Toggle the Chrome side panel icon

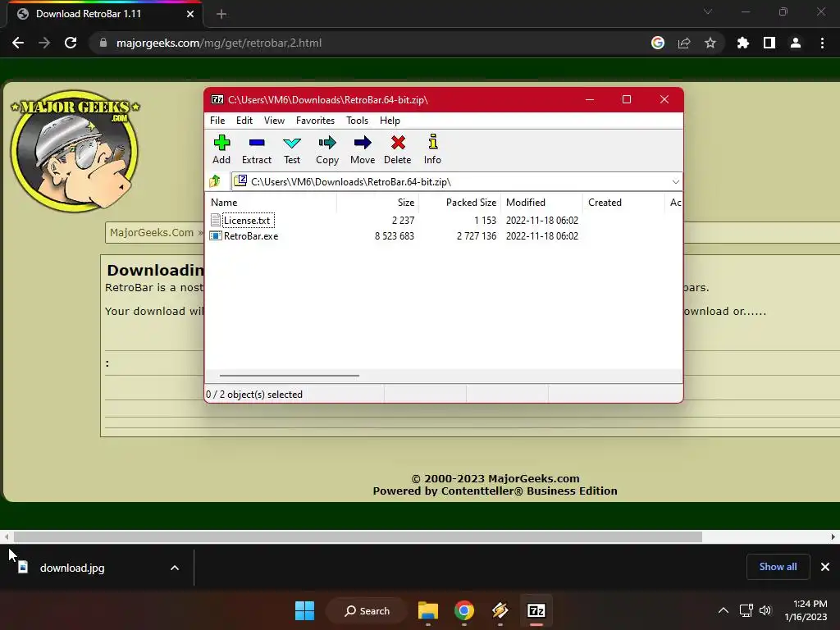[x=769, y=43]
